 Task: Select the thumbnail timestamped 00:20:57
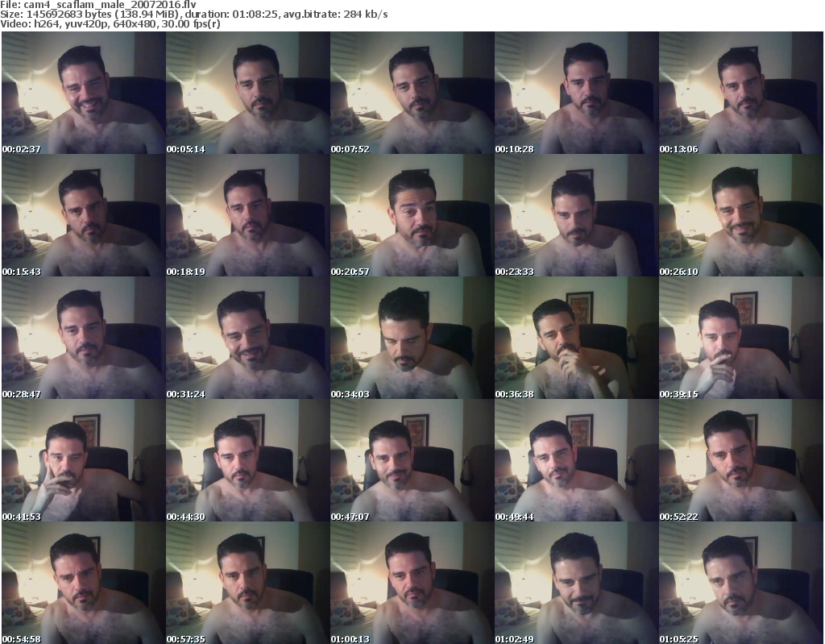pos(412,215)
